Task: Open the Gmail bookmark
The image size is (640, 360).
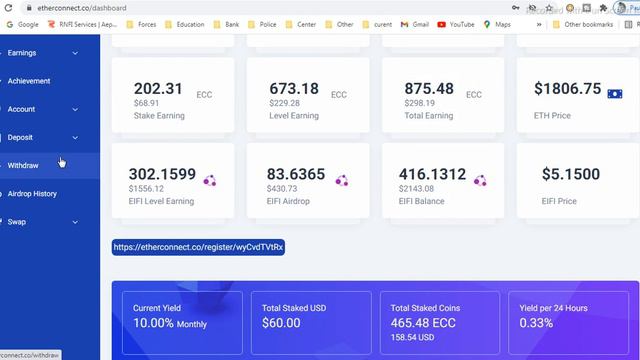Action: 415,24
